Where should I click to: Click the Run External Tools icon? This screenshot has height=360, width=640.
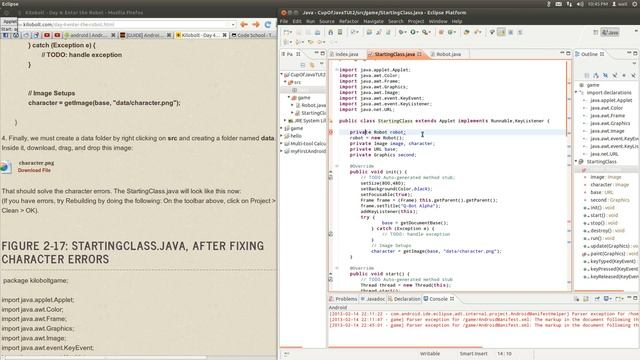(x=426, y=32)
